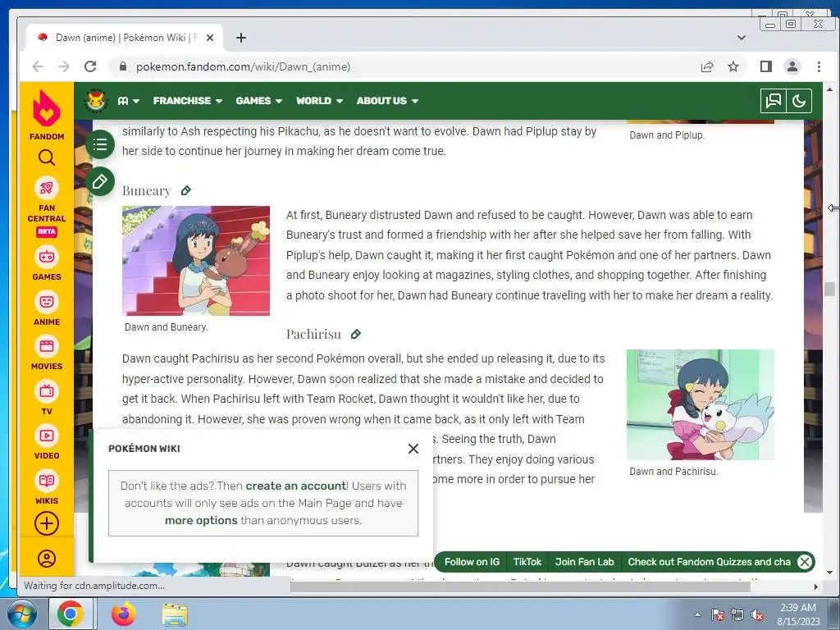840x630 pixels.
Task: Click the horizontal scrollbar thumb
Action: (519, 587)
